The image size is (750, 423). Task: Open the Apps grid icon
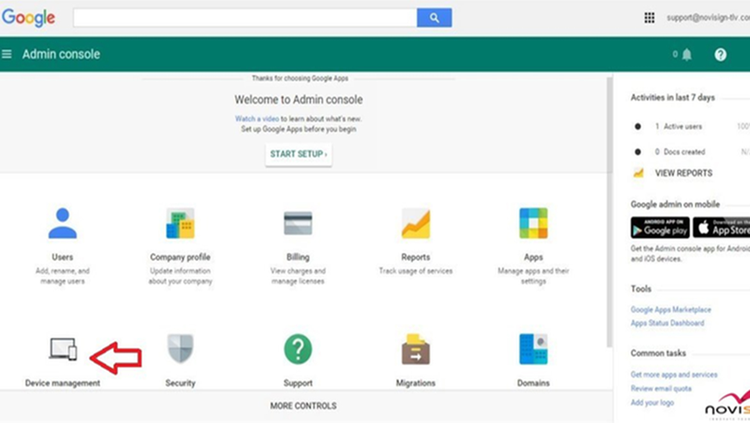coord(533,223)
